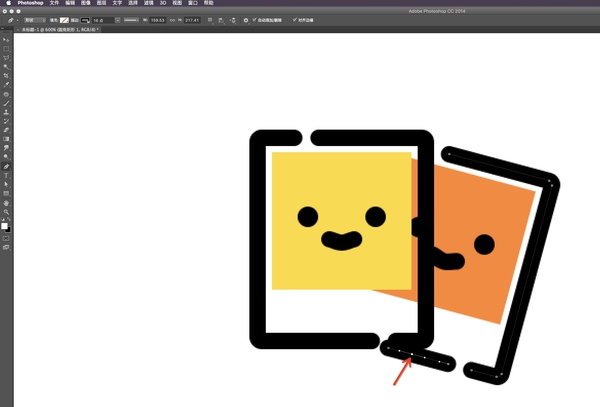Open the Apple menu

click(8, 3)
